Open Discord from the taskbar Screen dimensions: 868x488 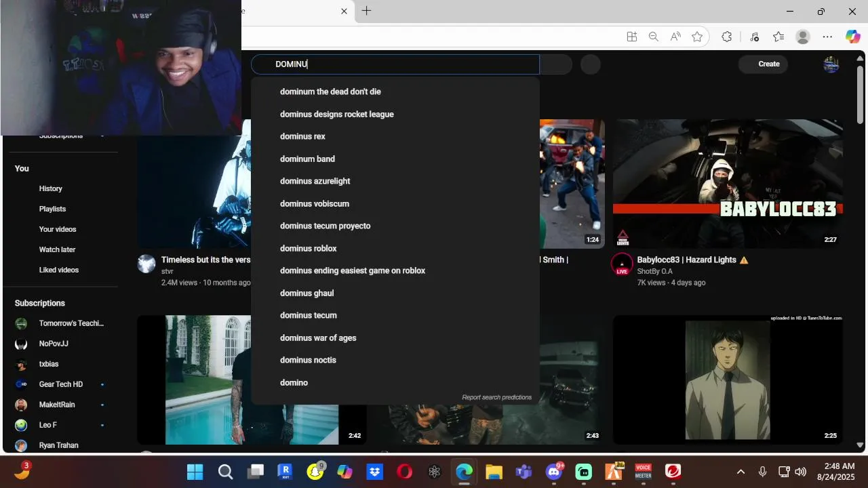(554, 471)
